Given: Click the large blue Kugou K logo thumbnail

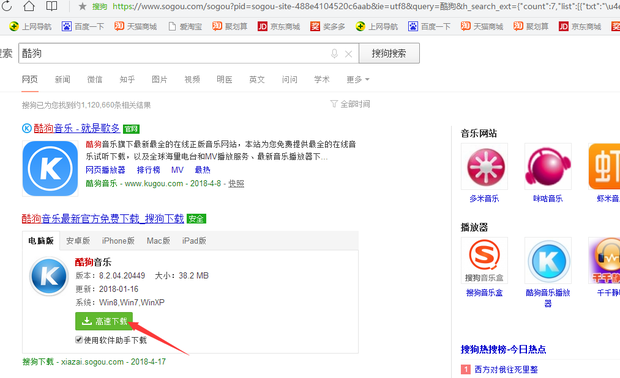Looking at the screenshot, I should [50, 168].
